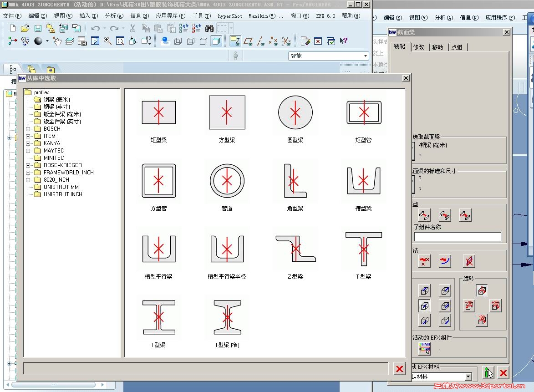The width and height of the screenshot is (534, 392).
Task: Click the Refit zoom window icon
Action: click(120, 41)
